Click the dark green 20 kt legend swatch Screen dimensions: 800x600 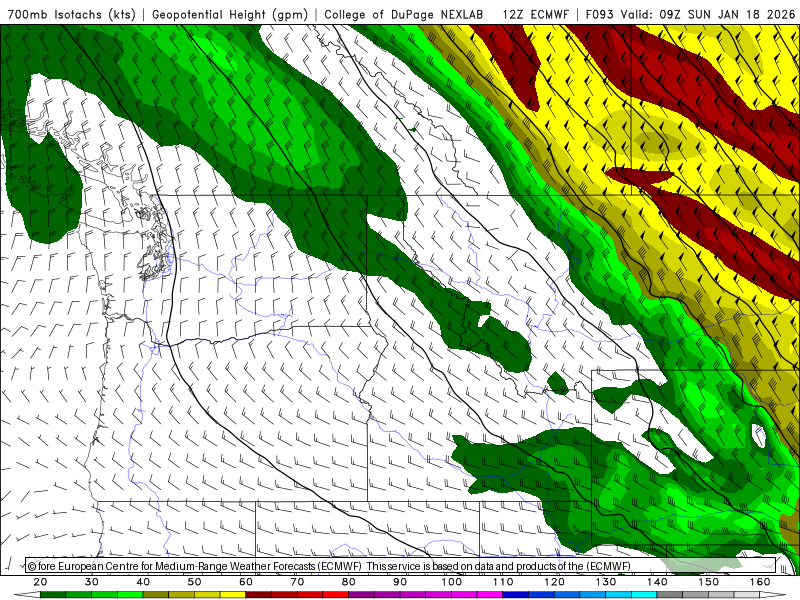[53, 595]
